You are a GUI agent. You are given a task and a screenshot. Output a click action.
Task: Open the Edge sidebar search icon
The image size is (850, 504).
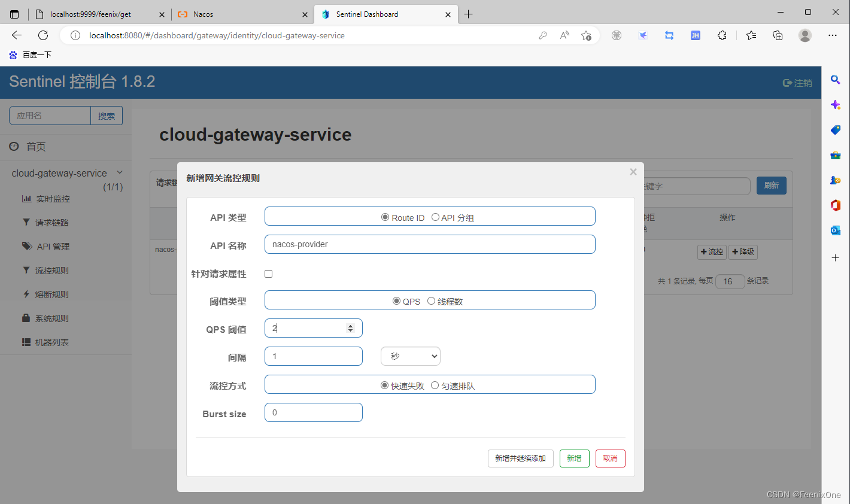(x=836, y=79)
